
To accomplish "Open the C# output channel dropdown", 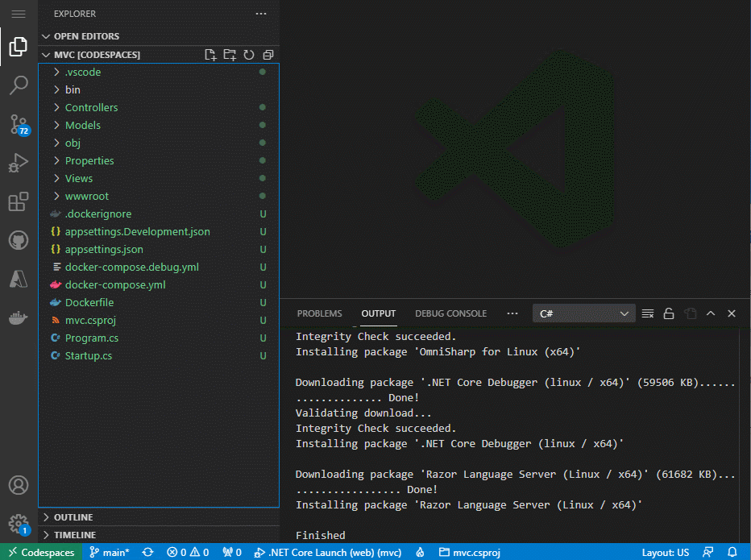I will 584,313.
